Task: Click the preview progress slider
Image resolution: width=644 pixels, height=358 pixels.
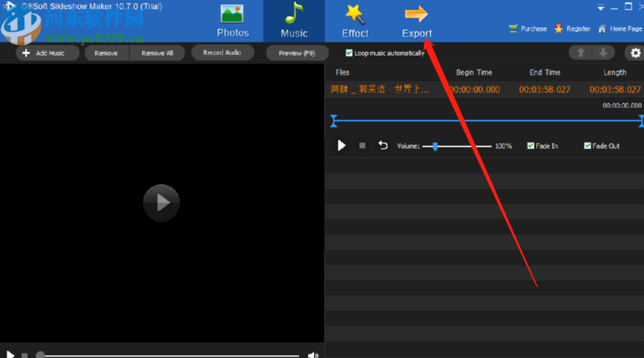Action: [x=167, y=356]
